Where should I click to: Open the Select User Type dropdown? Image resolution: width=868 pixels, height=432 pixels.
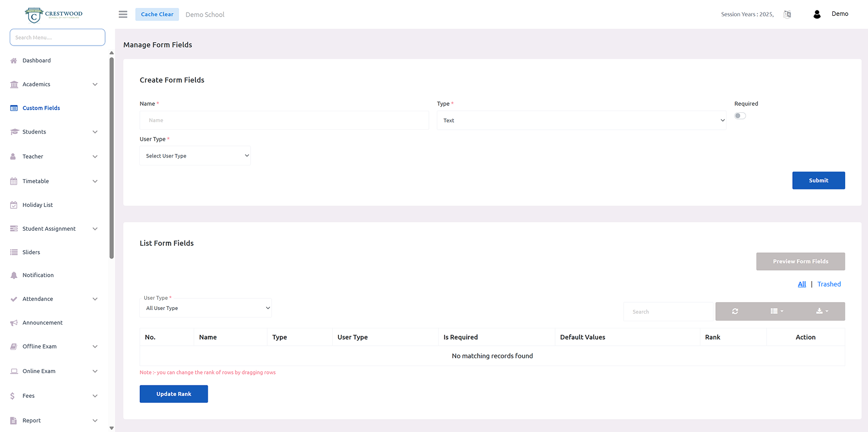[195, 156]
